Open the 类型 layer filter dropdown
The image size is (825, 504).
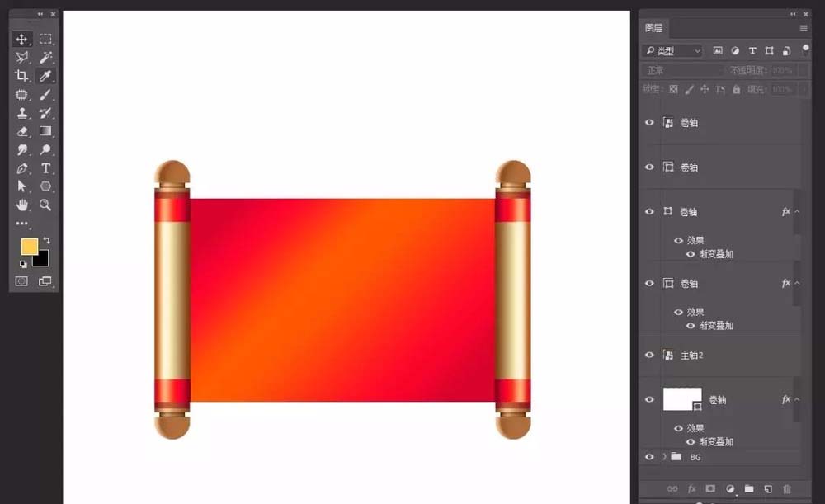pos(673,51)
